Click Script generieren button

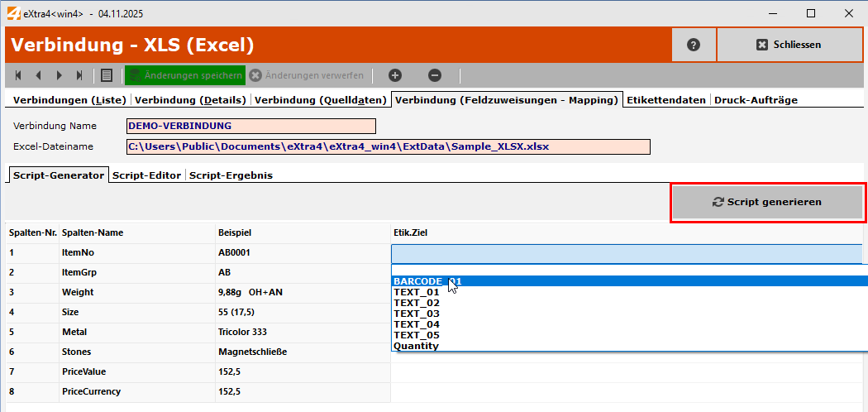point(767,202)
